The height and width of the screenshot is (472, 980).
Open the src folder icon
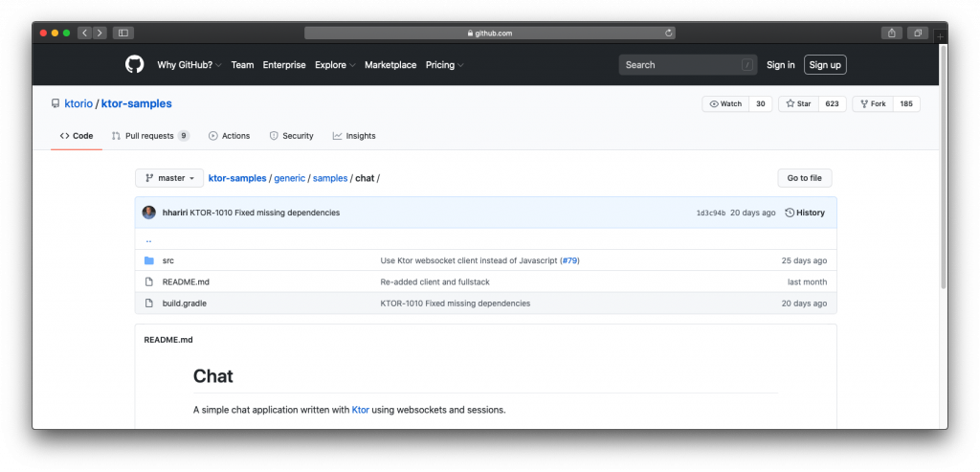(x=148, y=260)
